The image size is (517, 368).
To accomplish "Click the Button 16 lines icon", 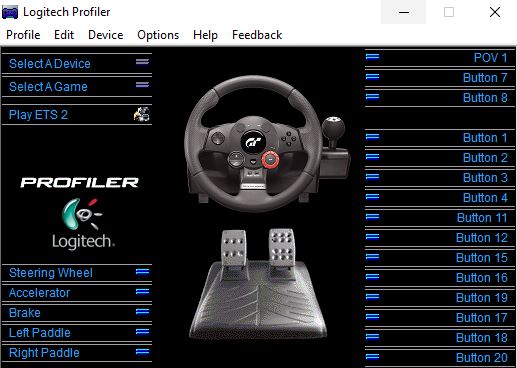I will (372, 277).
